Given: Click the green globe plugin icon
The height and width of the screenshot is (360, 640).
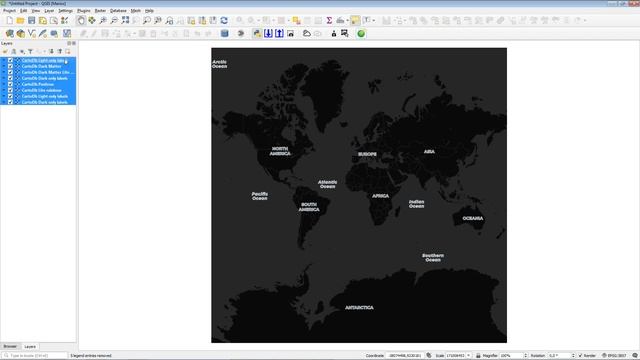Looking at the screenshot, I should [361, 33].
